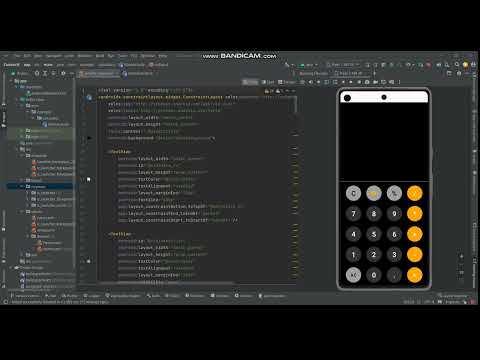Switch editor to Code view mode

point(250,82)
